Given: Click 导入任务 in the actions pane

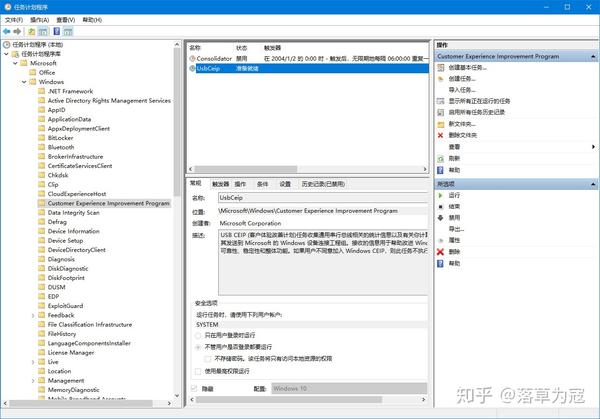Looking at the screenshot, I should 462,90.
